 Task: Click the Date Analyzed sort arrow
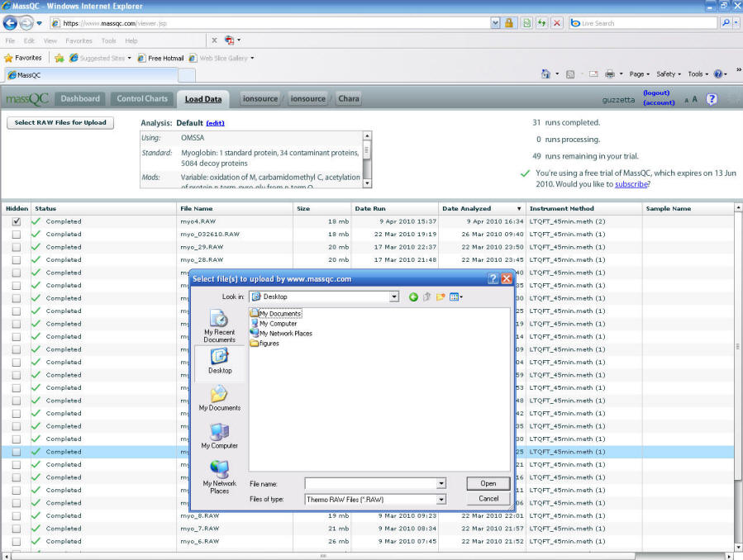pos(519,209)
